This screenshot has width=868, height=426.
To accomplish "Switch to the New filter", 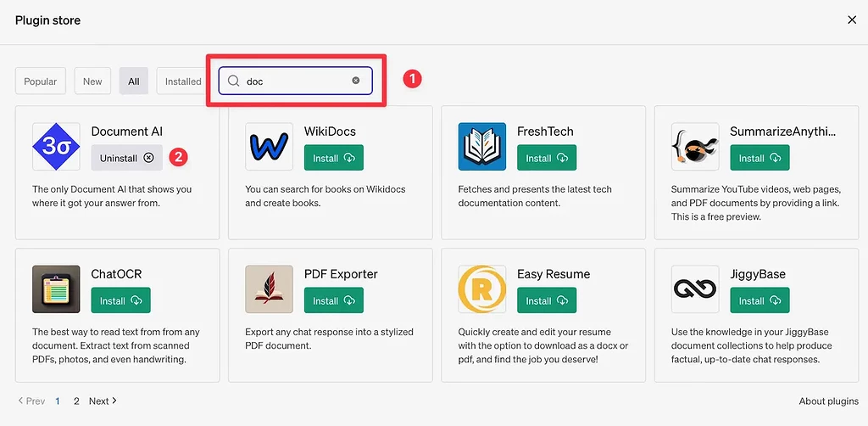I will click(92, 81).
